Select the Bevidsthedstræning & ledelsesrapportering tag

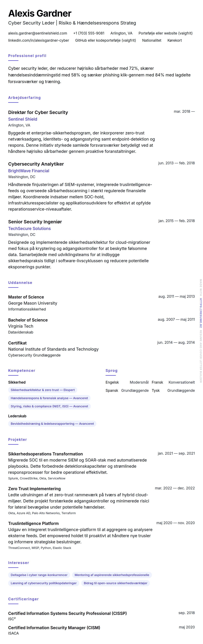click(x=52, y=424)
